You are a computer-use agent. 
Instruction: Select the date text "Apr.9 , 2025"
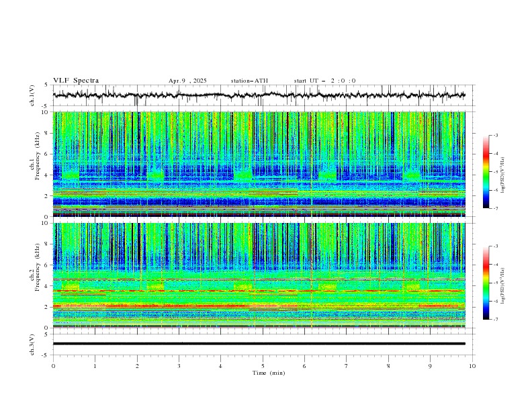click(x=187, y=81)
